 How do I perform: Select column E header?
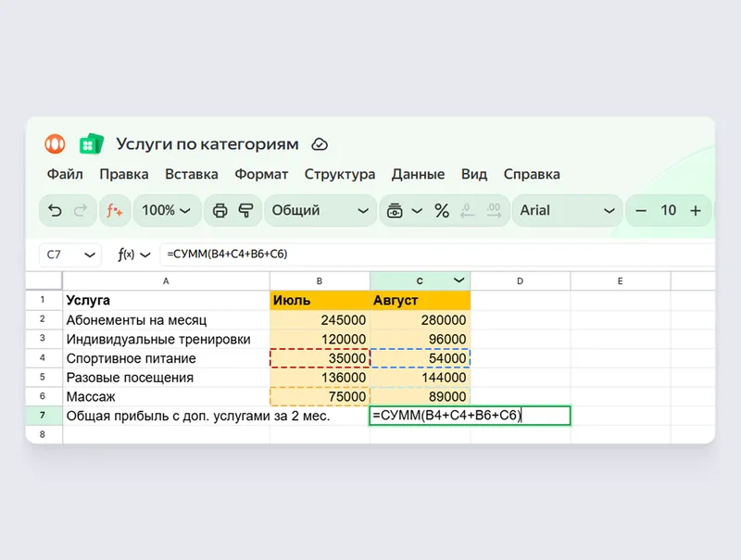click(x=620, y=281)
